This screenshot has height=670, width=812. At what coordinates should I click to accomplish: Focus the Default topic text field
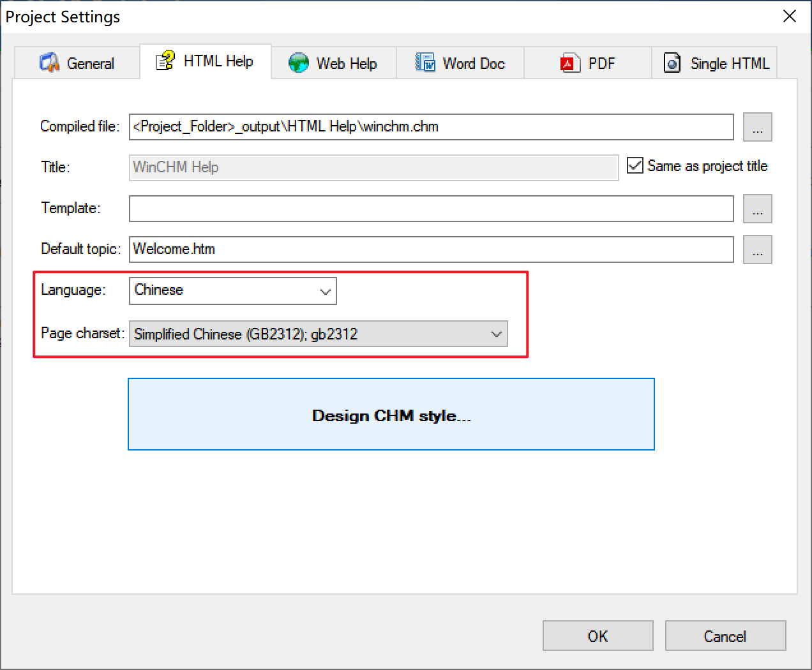tap(431, 249)
